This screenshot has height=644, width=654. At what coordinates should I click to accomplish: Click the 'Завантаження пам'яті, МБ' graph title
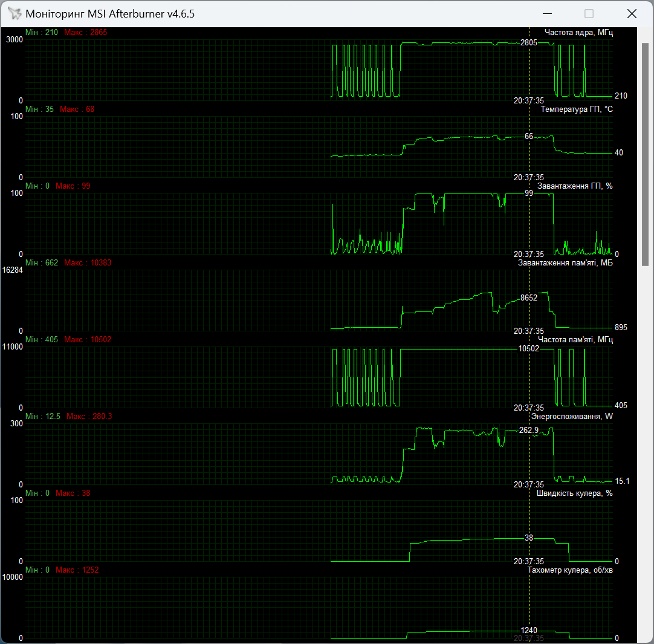[x=565, y=263]
